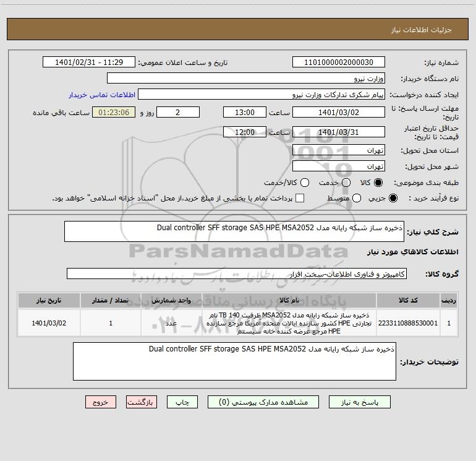Click the need date cell 1401/03/02
The width and height of the screenshot is (476, 461).
click(x=49, y=323)
